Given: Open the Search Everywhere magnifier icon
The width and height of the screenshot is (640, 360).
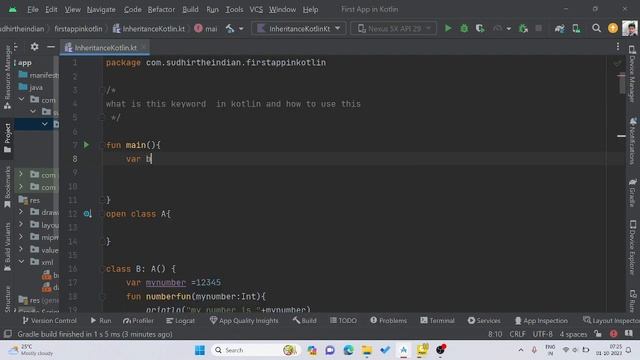Looking at the screenshot, I should [x=596, y=28].
